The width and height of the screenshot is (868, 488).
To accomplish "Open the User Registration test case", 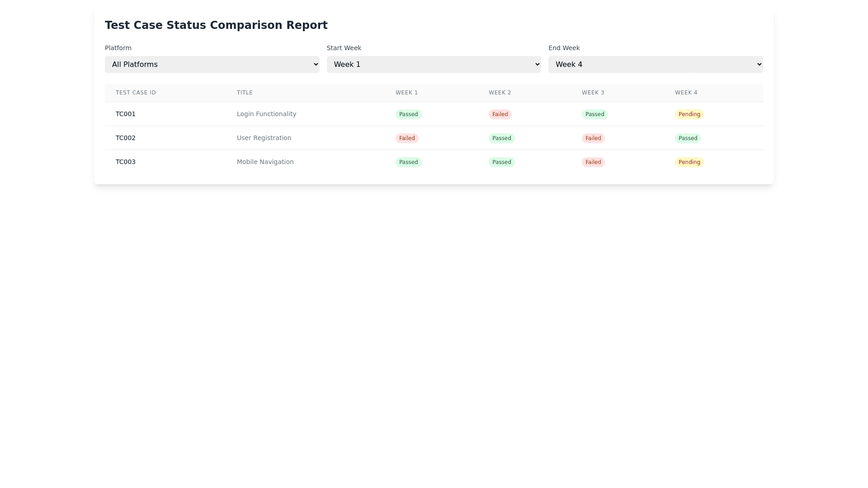I will click(x=264, y=138).
